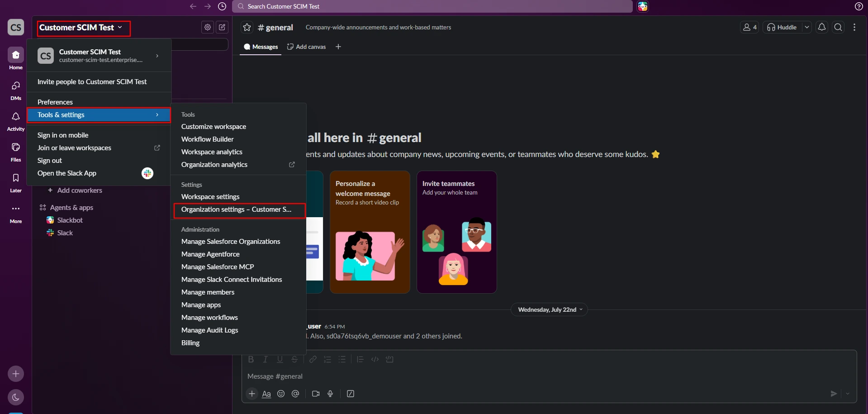Open Later in the sidebar
Viewport: 868px width, 414px height.
coord(16,182)
